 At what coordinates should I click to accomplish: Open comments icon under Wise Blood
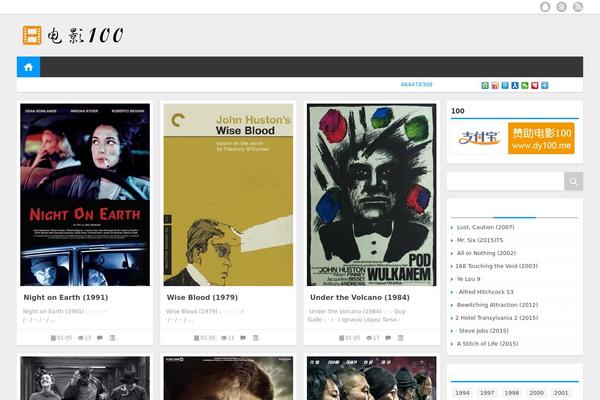(243, 338)
